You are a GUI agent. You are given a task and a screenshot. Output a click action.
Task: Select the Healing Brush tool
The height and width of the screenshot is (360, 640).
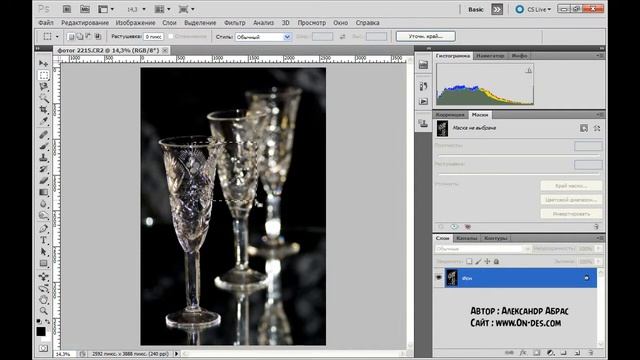pyautogui.click(x=44, y=134)
